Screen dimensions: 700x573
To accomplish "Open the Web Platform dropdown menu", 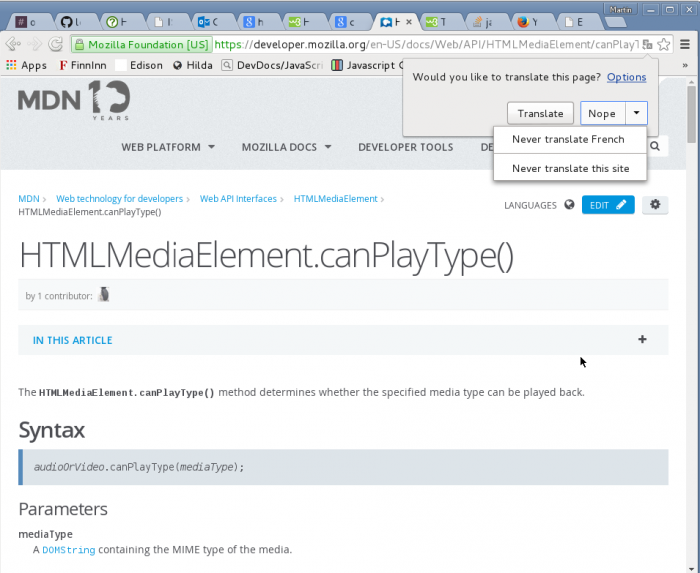I will [x=168, y=147].
